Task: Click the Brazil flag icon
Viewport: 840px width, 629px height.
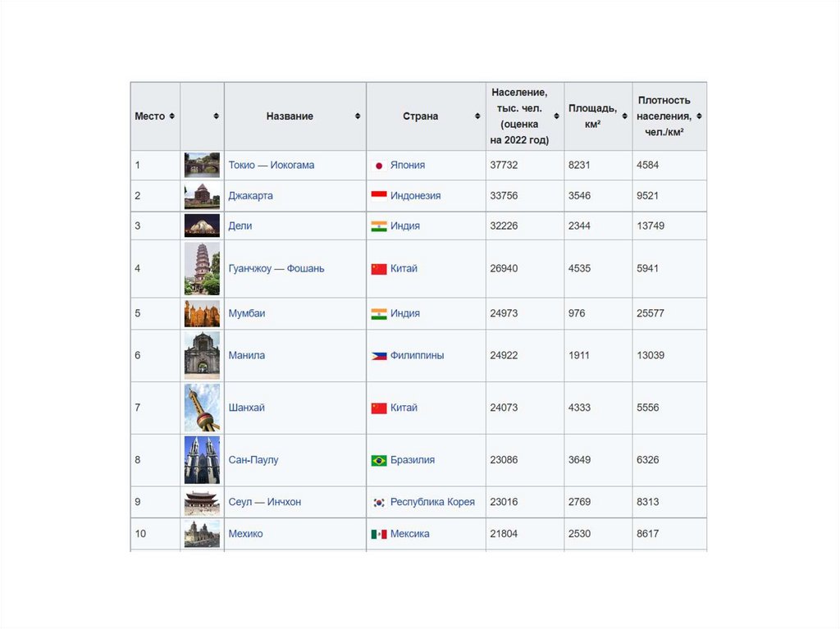Action: [379, 461]
